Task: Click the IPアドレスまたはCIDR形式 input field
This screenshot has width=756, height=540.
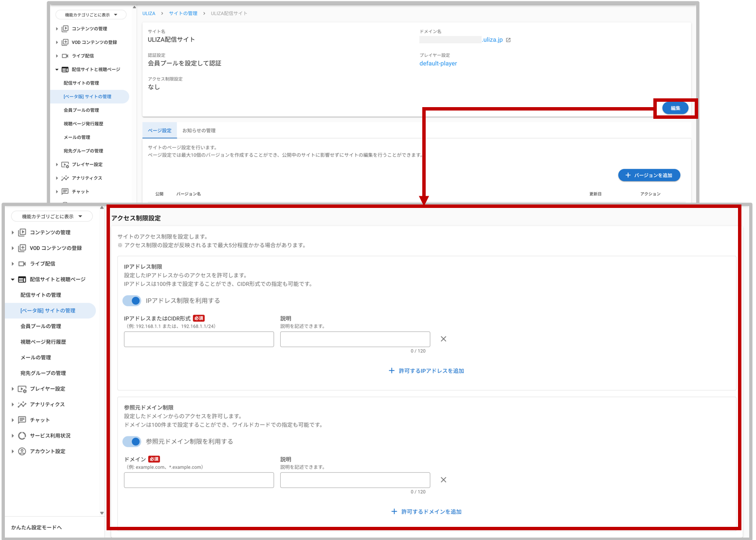Action: [198, 339]
